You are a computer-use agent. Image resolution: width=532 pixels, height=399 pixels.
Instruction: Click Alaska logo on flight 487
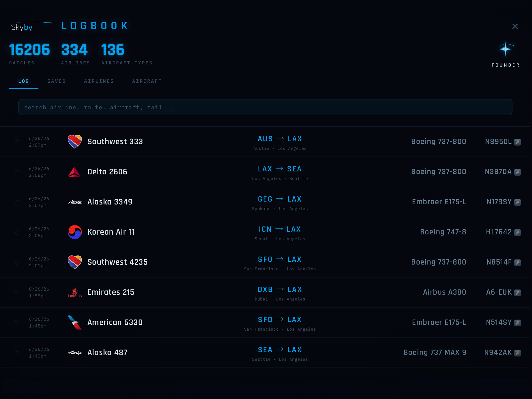[75, 353]
